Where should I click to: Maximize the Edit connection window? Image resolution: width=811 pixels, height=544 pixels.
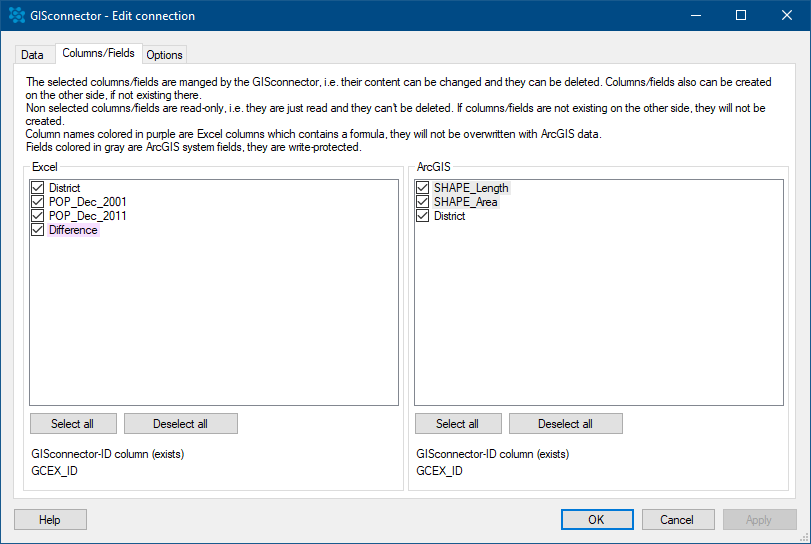(741, 16)
